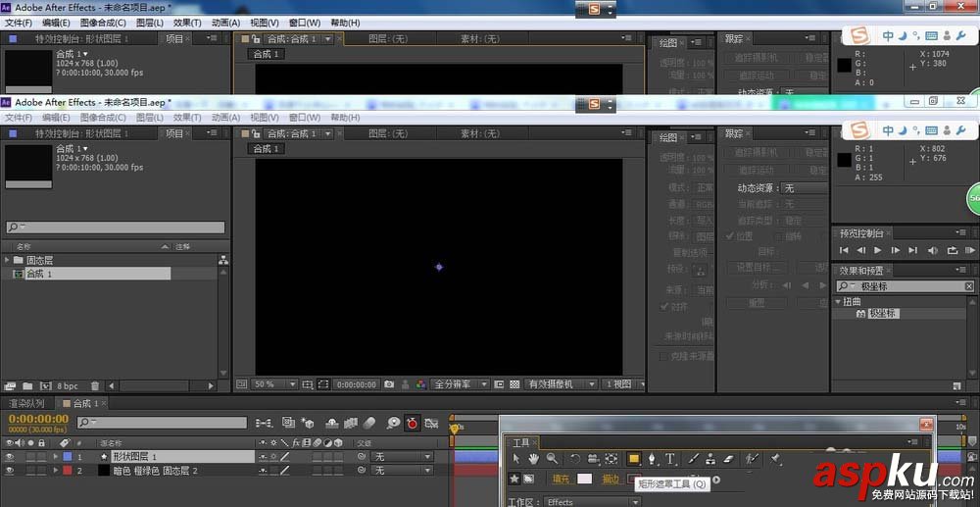Toggle hide shy layers in timeline
The image size is (980, 507).
(332, 424)
